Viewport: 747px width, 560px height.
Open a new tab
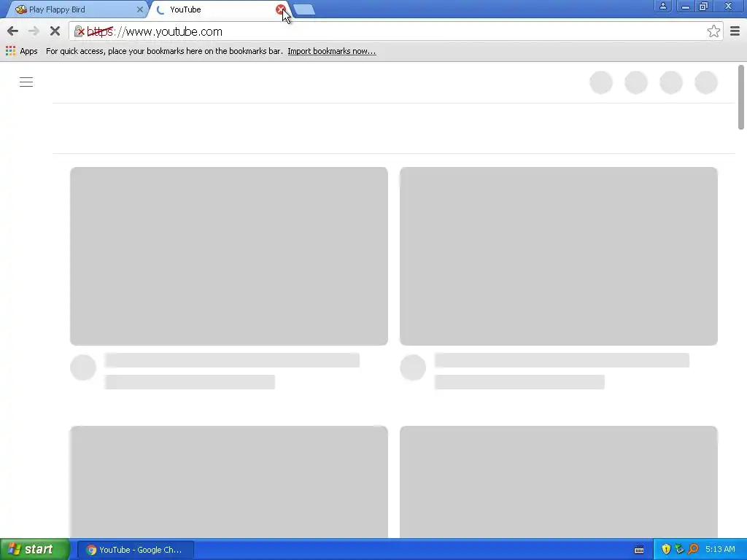coord(304,9)
